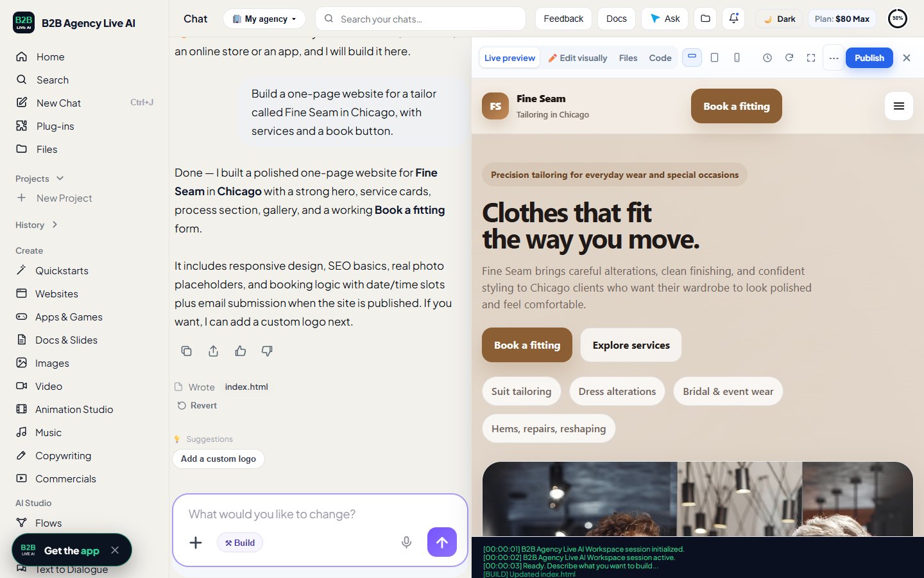Switch to Edit visually tab

(577, 58)
